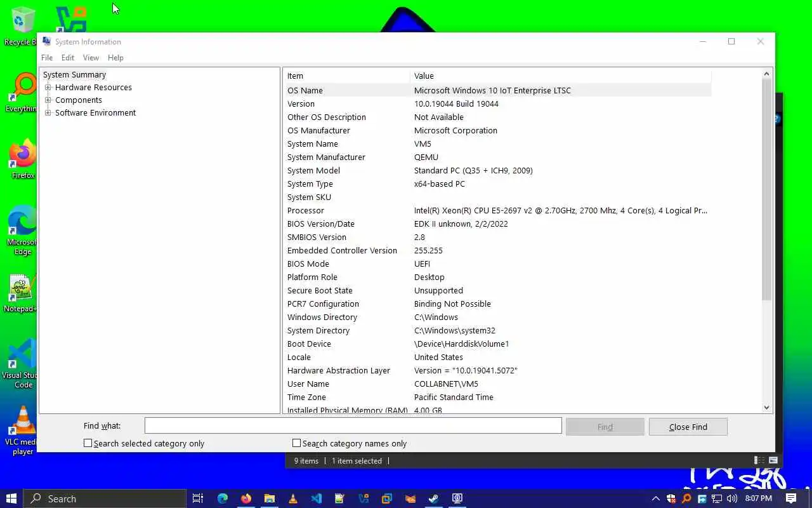Image resolution: width=812 pixels, height=508 pixels.
Task: Select the 'Secure Boot State' row
Action: pos(497,290)
